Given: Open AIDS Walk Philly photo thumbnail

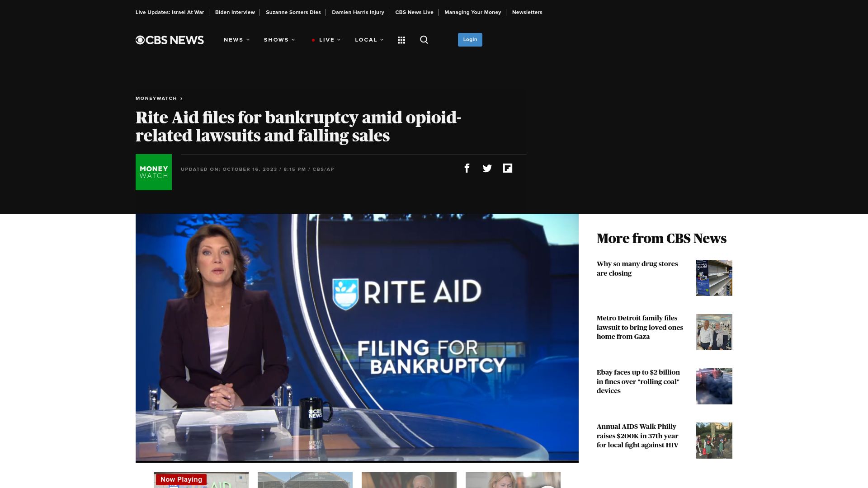Looking at the screenshot, I should tap(714, 441).
